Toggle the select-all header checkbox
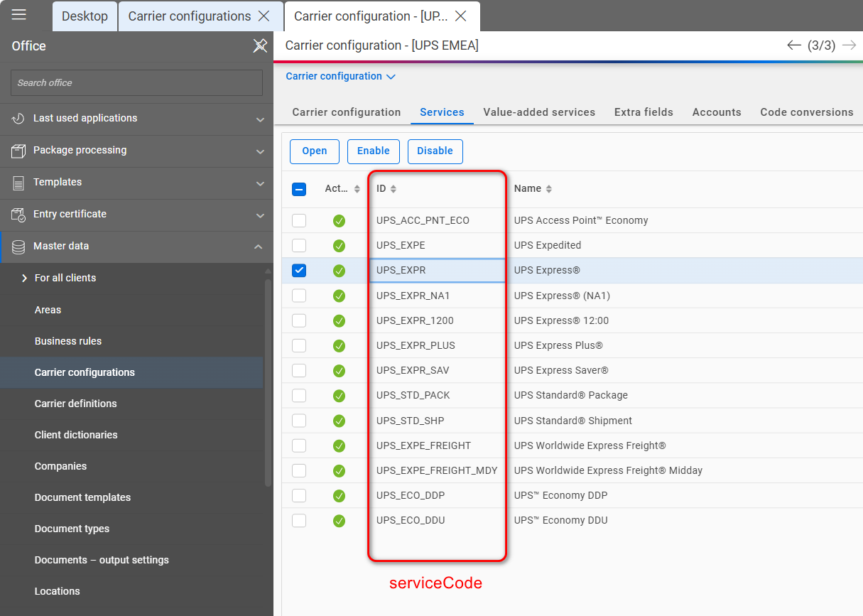863x616 pixels. pos(299,189)
